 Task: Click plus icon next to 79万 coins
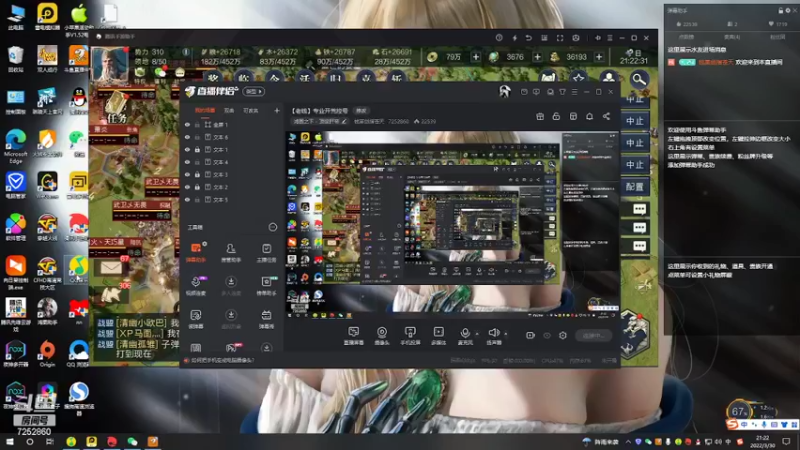point(476,57)
